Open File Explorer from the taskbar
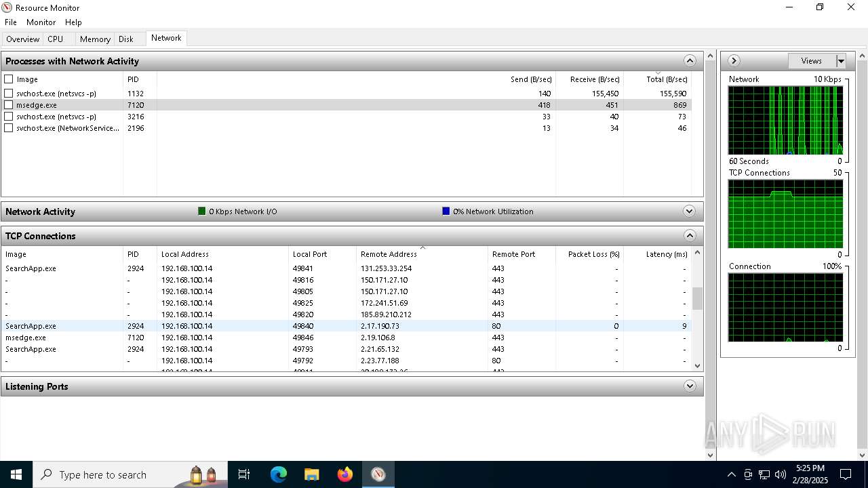The height and width of the screenshot is (488, 868). [x=311, y=474]
